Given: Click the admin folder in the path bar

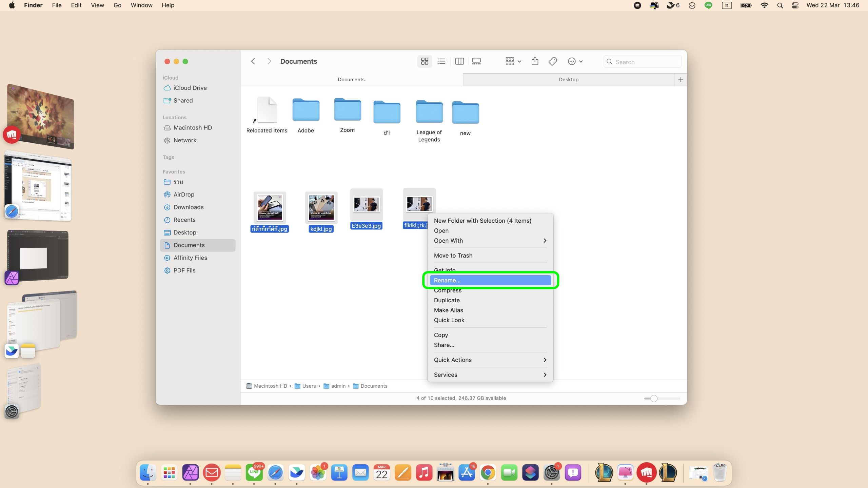Looking at the screenshot, I should pos(338,386).
